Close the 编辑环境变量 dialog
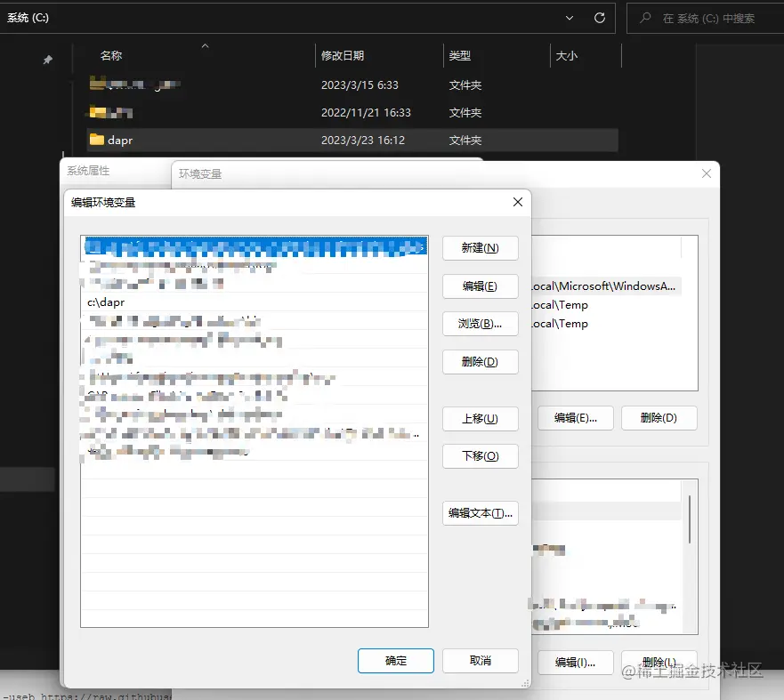 [x=518, y=202]
